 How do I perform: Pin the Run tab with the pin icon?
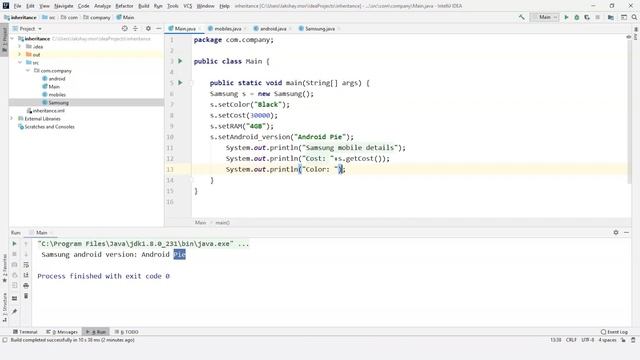click(14, 311)
